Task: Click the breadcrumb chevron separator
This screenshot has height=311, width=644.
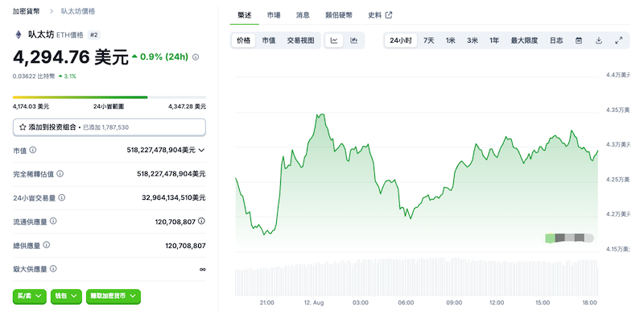Action: (x=52, y=11)
